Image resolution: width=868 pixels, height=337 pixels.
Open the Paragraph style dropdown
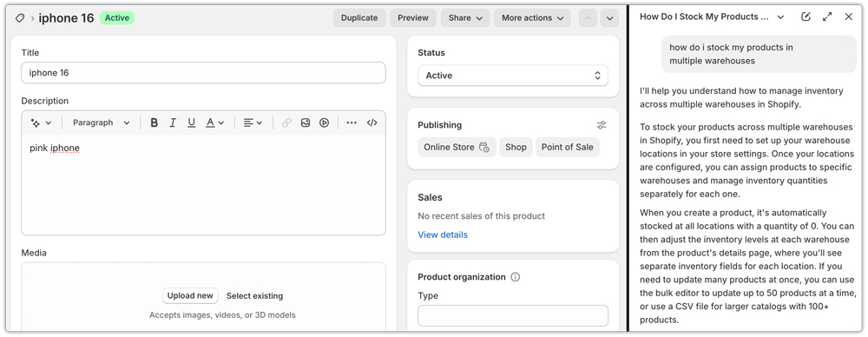click(x=102, y=122)
